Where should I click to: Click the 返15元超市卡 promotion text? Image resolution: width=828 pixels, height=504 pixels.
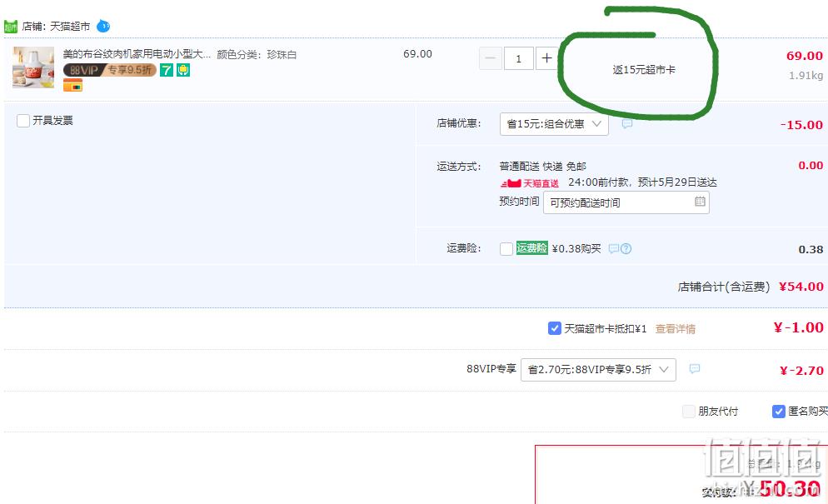(644, 70)
